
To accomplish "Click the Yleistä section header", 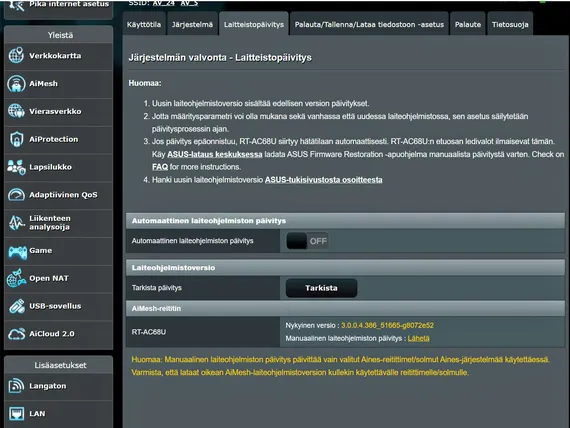I will coord(59,35).
